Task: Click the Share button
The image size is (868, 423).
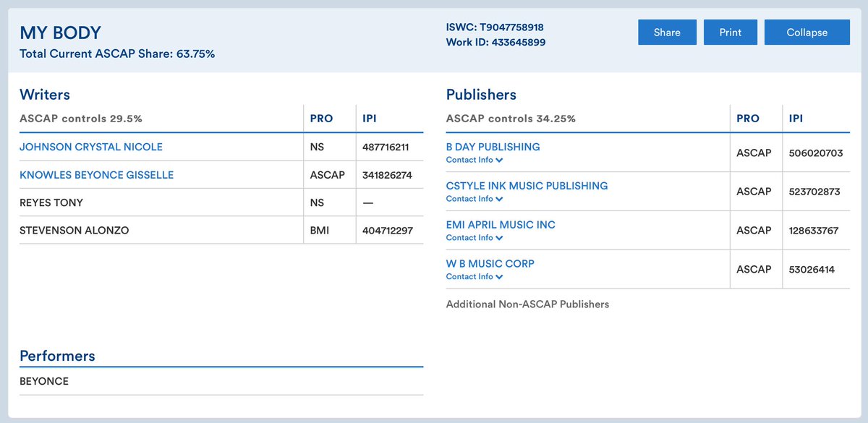Action: tap(666, 32)
